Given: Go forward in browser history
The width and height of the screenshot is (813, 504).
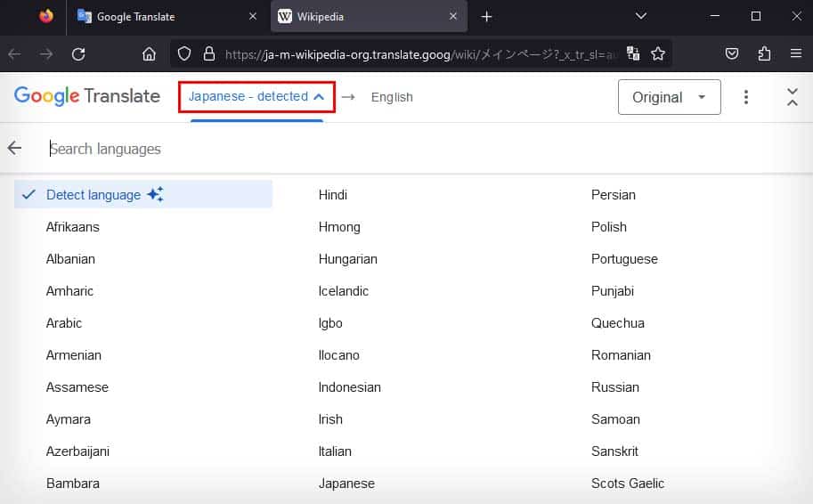Looking at the screenshot, I should 46,54.
